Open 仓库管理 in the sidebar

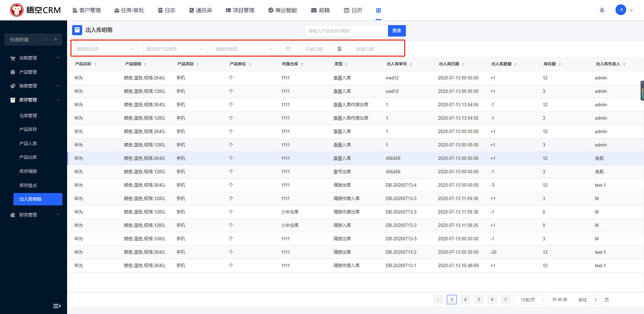point(28,116)
